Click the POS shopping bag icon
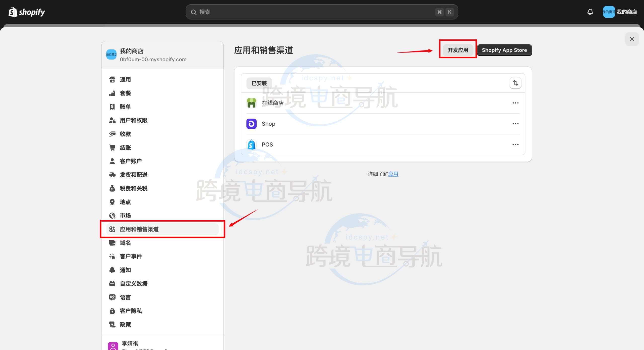 tap(251, 144)
